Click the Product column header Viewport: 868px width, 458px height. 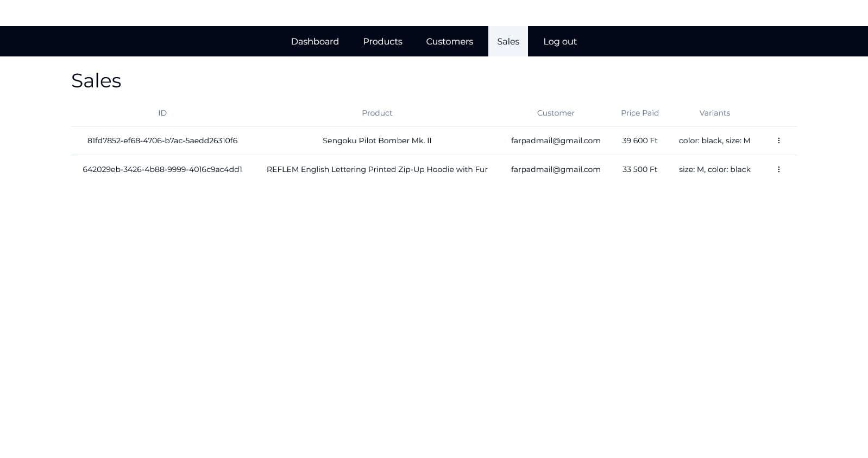pos(376,113)
